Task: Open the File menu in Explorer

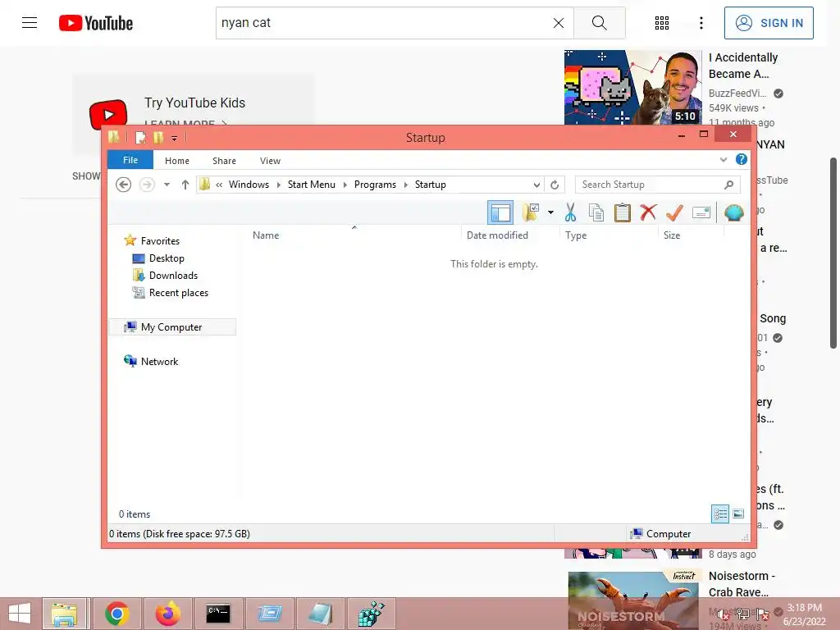Action: [130, 160]
